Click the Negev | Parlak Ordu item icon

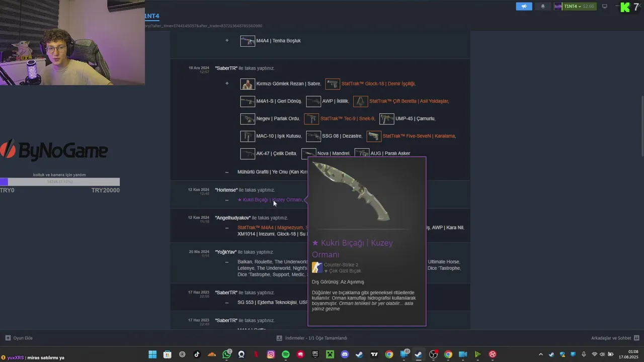(x=248, y=119)
